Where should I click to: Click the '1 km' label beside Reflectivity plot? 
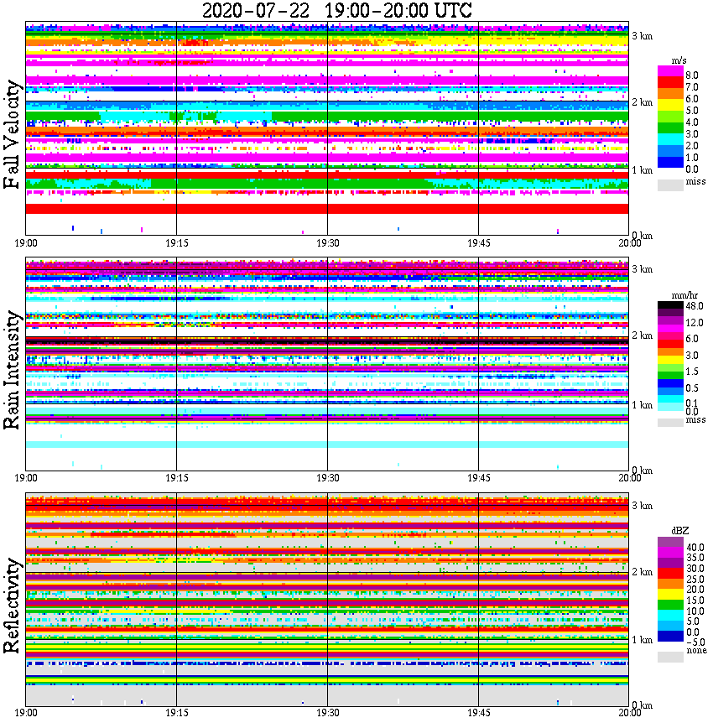pyautogui.click(x=643, y=640)
